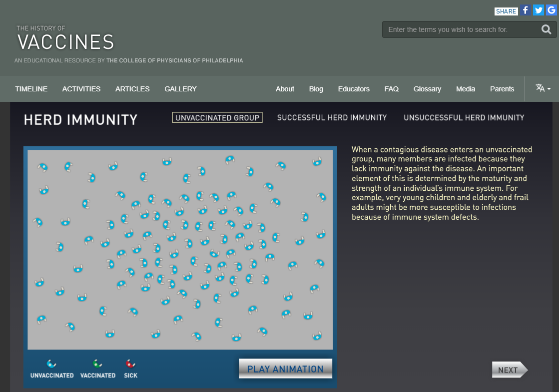Click the VACCINATED legend label

[98, 376]
